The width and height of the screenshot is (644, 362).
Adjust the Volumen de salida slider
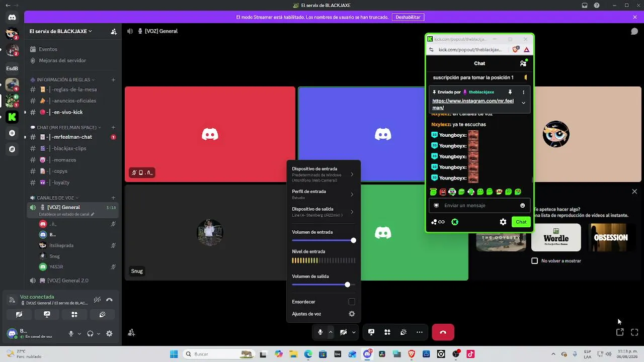324,285
